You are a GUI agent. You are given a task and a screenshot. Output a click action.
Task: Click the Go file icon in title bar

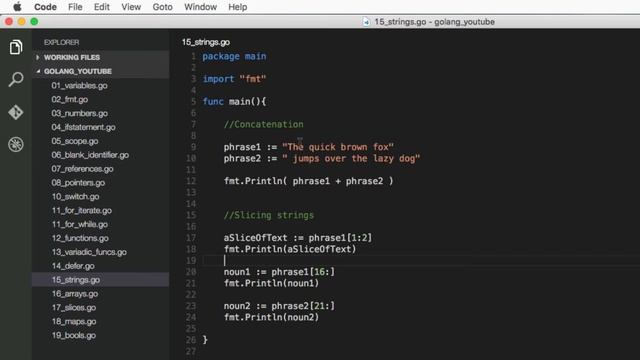[366, 22]
